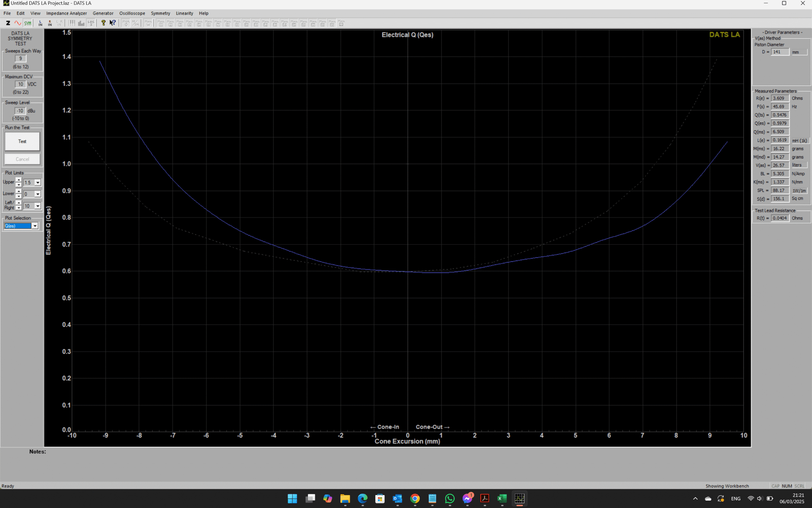Open the Linearity menu
Image resolution: width=812 pixels, height=508 pixels.
pos(185,13)
